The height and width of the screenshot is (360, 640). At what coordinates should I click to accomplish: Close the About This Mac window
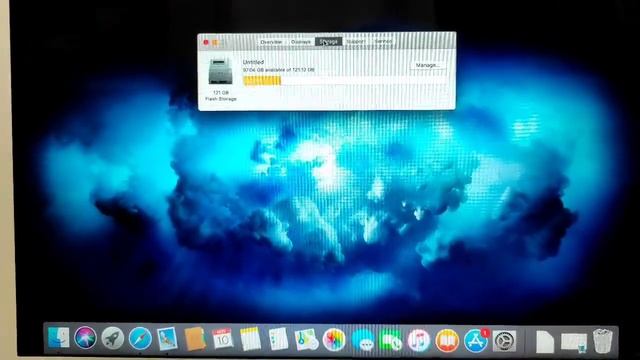pyautogui.click(x=206, y=42)
